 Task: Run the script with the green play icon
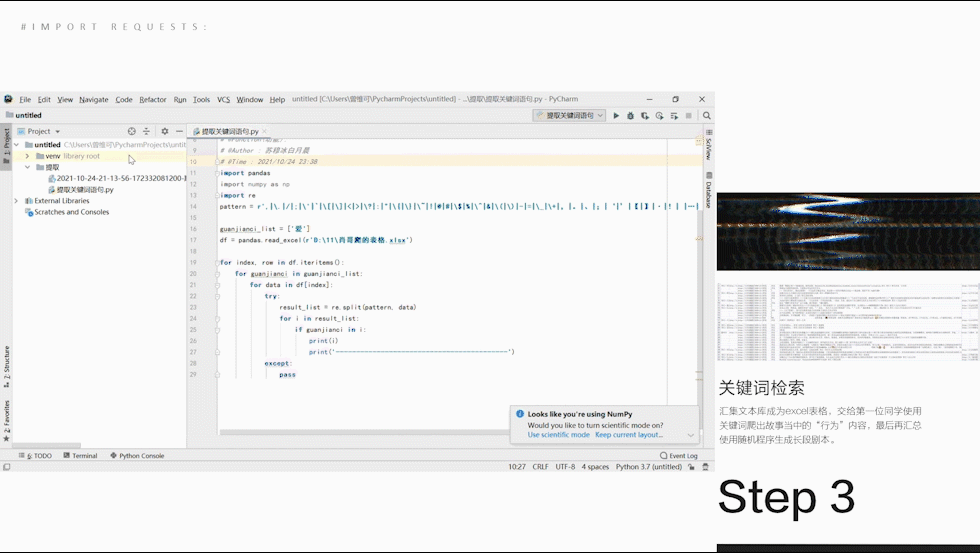pyautogui.click(x=616, y=116)
